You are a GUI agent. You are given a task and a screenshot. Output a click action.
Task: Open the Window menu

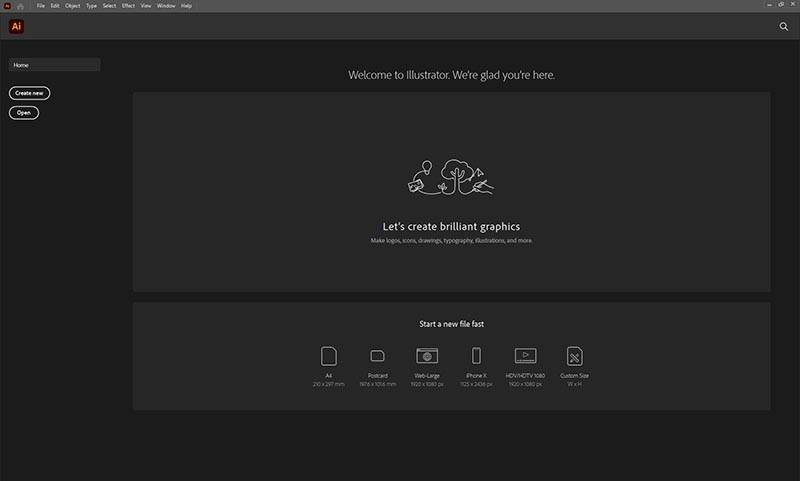[166, 6]
